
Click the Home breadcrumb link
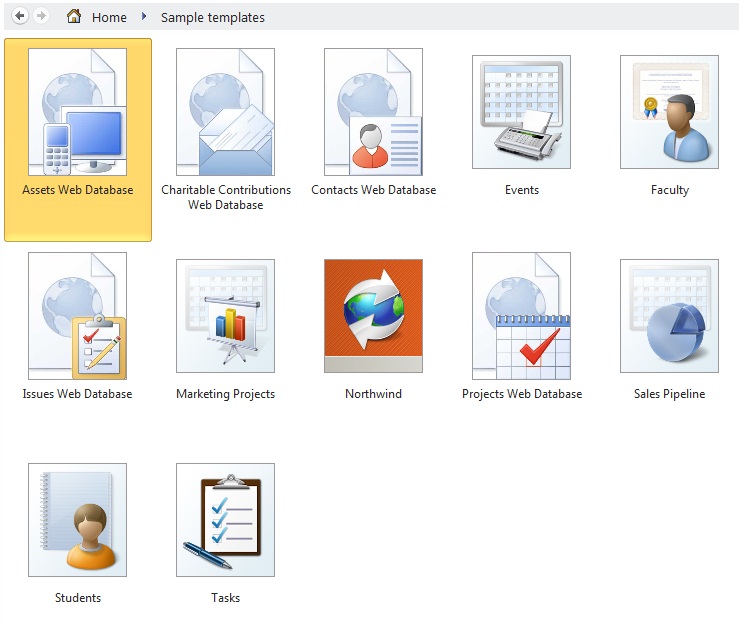(x=109, y=18)
